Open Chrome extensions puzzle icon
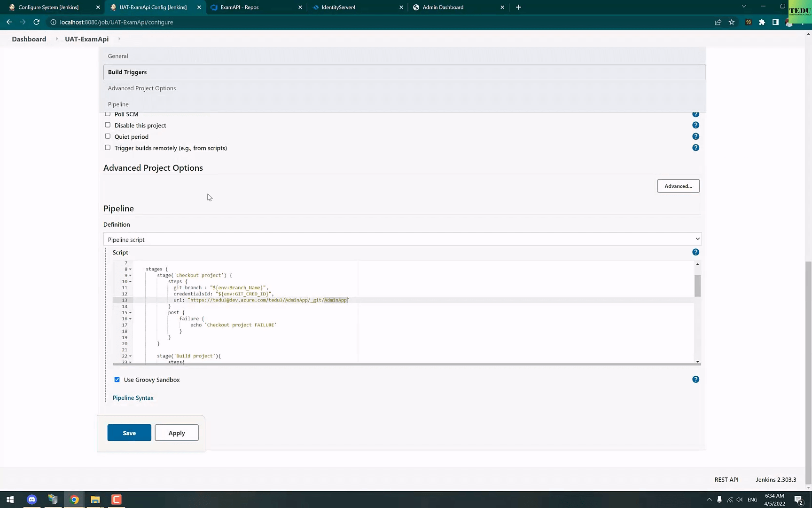 pyautogui.click(x=762, y=22)
